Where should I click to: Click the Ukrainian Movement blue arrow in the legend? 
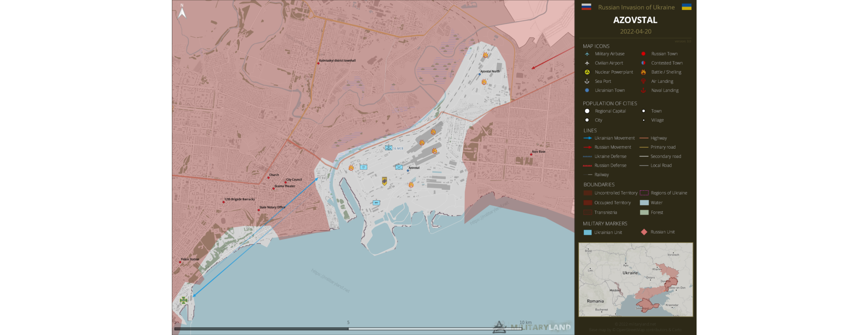(588, 138)
